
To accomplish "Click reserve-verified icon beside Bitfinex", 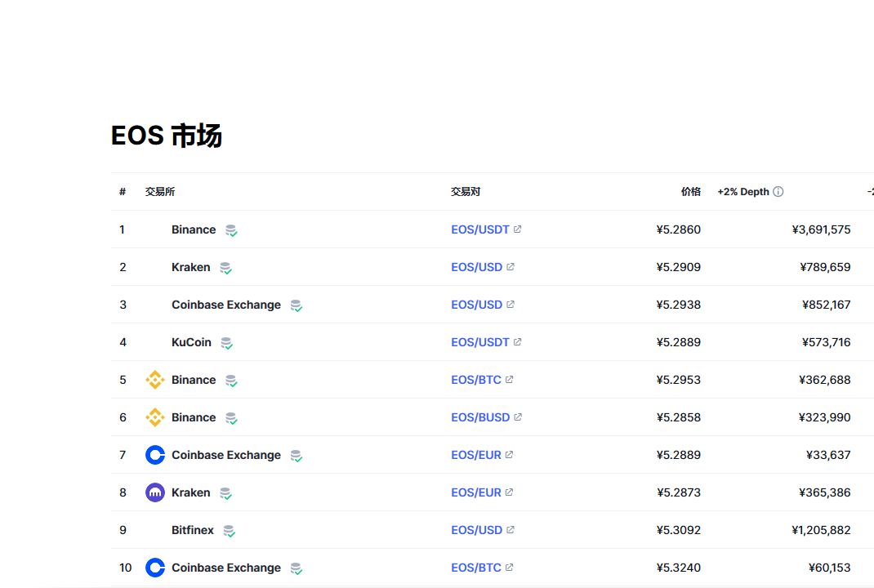I will pyautogui.click(x=229, y=531).
